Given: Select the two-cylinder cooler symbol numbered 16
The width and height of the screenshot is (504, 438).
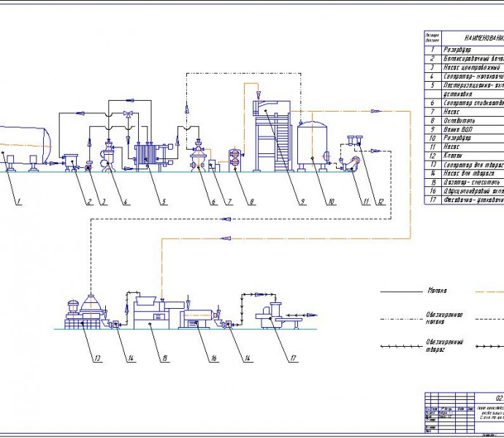Looking at the screenshot, I should tap(197, 319).
